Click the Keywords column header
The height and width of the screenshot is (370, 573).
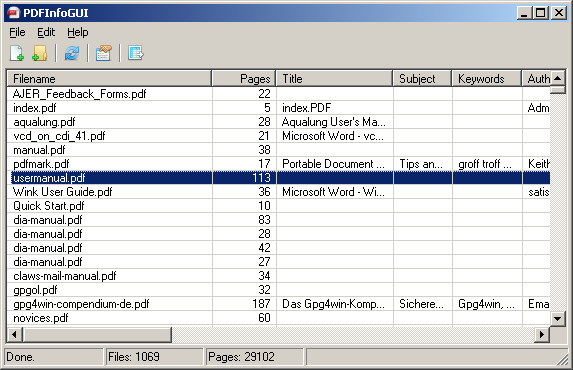click(x=487, y=79)
